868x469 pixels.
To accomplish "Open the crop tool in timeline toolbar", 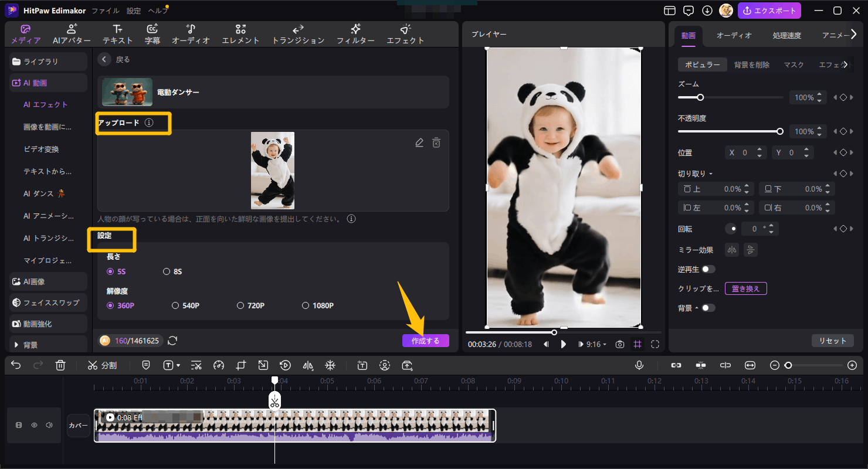I will (240, 365).
